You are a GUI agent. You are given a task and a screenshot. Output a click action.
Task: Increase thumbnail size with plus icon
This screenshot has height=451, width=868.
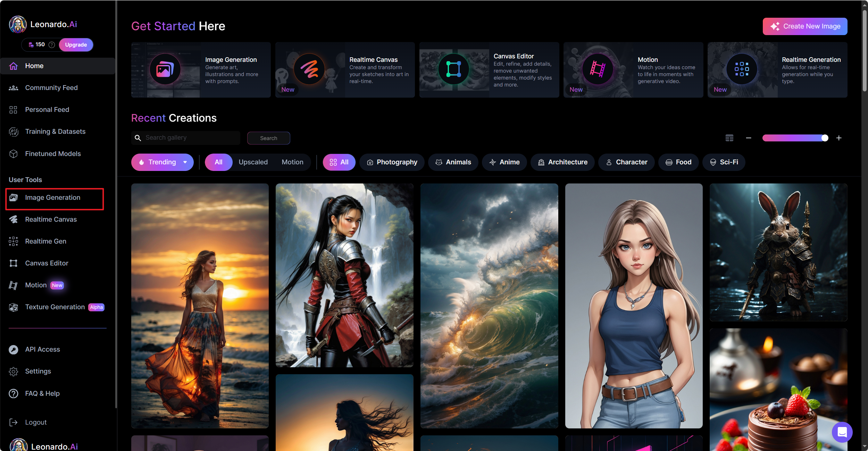[x=839, y=138]
